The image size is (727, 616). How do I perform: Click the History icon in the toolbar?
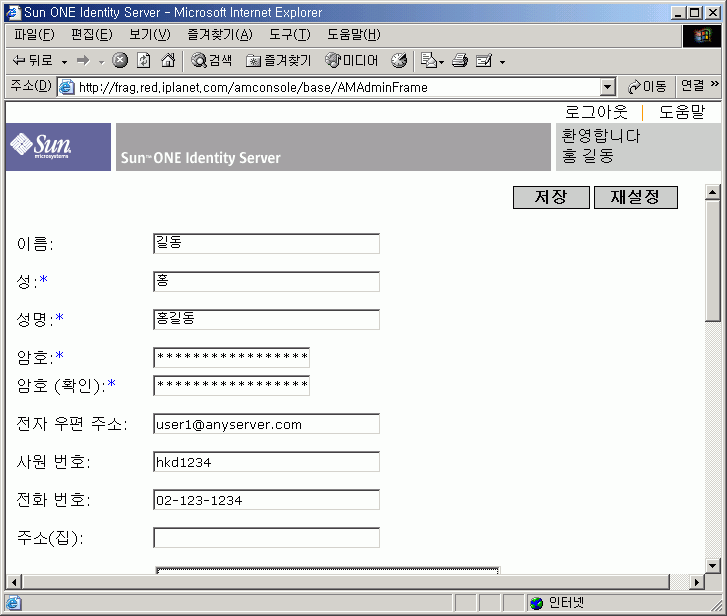399,60
